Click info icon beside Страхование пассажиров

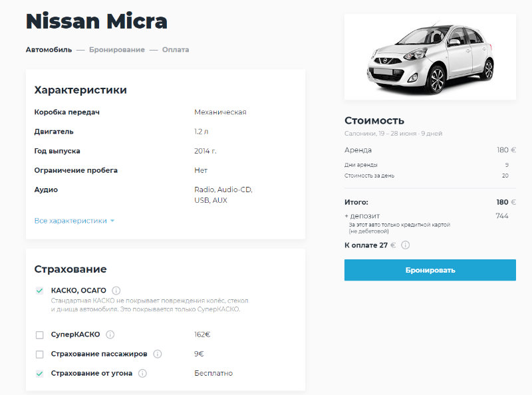(158, 354)
